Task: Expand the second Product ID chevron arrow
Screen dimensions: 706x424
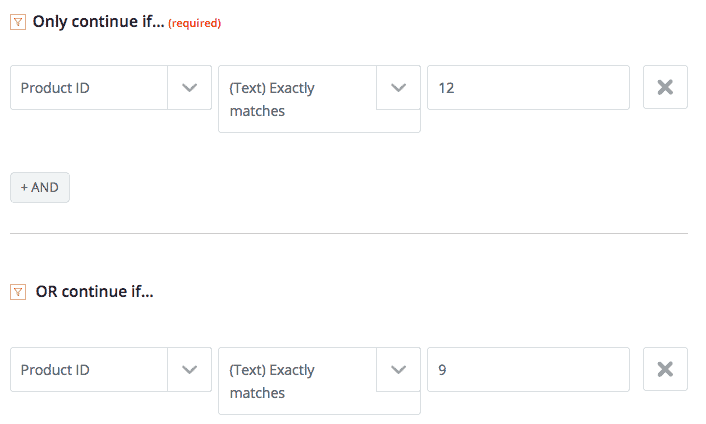Action: (x=189, y=370)
